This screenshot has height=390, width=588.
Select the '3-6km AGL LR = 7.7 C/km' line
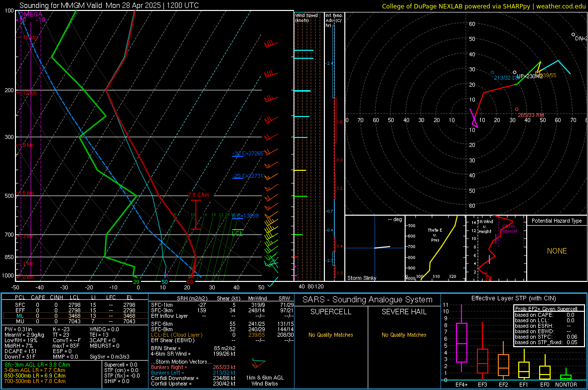pos(35,370)
